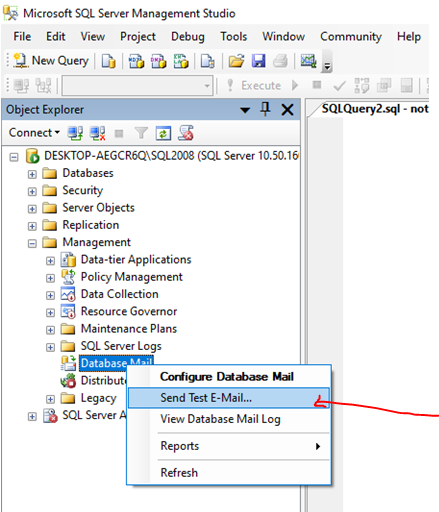Click the Display Estimated Execution Plan icon

(x=362, y=85)
